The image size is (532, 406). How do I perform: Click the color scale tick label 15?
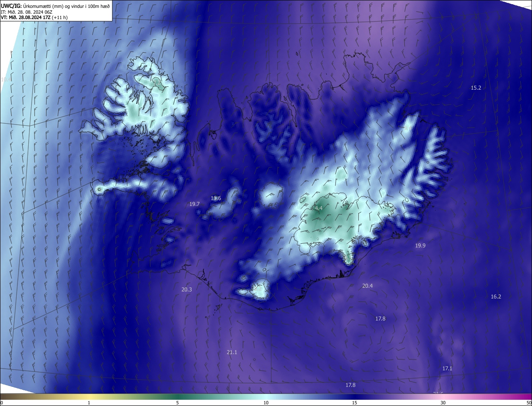pyautogui.click(x=355, y=403)
